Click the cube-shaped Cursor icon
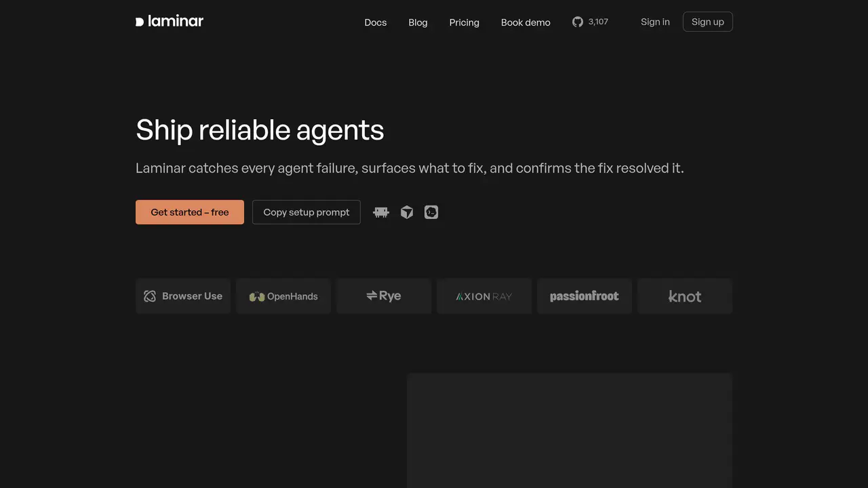The image size is (868, 488). click(x=407, y=212)
